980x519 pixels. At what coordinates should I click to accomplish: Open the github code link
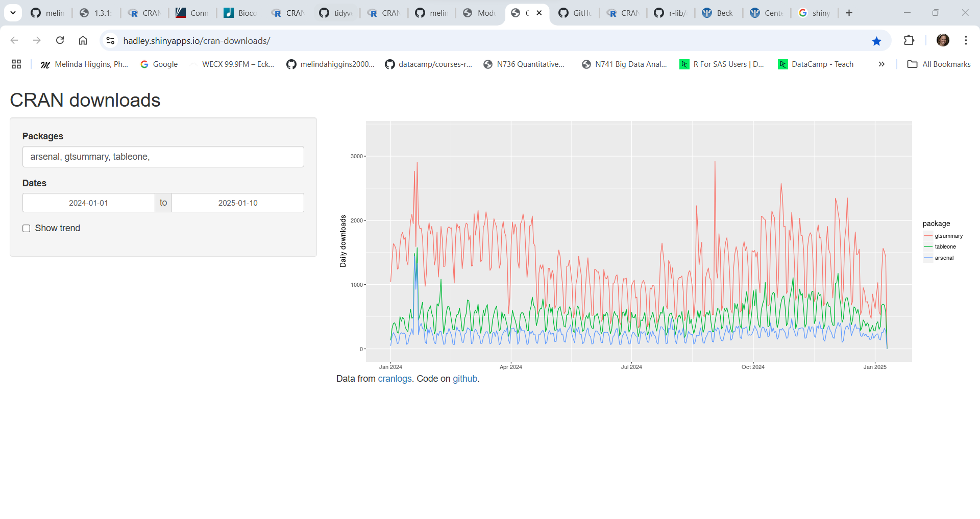465,379
